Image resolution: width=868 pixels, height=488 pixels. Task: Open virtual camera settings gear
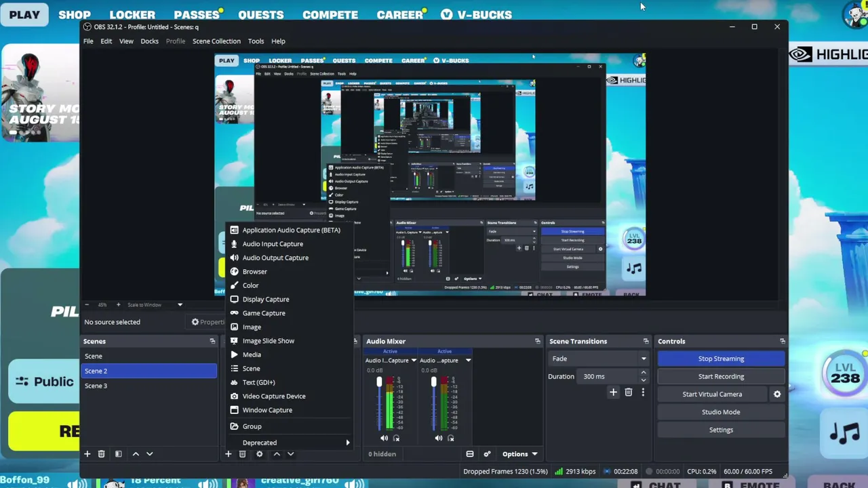point(777,394)
